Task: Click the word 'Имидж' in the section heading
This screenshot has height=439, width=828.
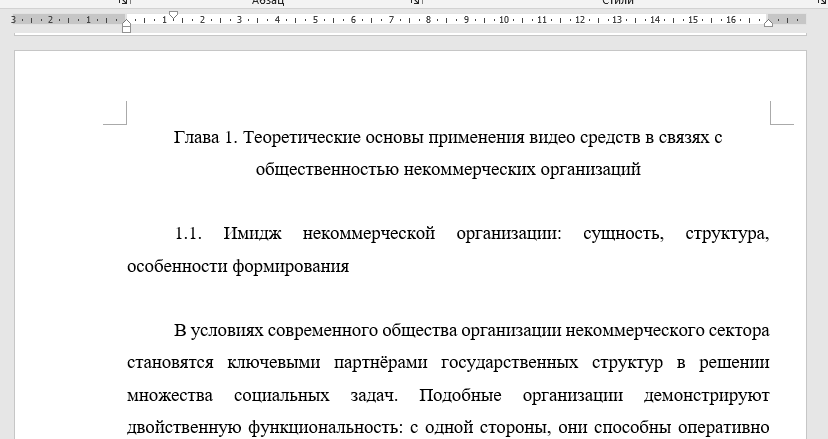Action: tap(252, 233)
